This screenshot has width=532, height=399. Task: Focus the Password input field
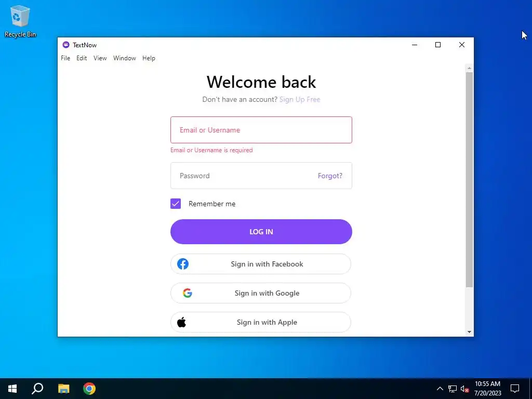pyautogui.click(x=261, y=176)
